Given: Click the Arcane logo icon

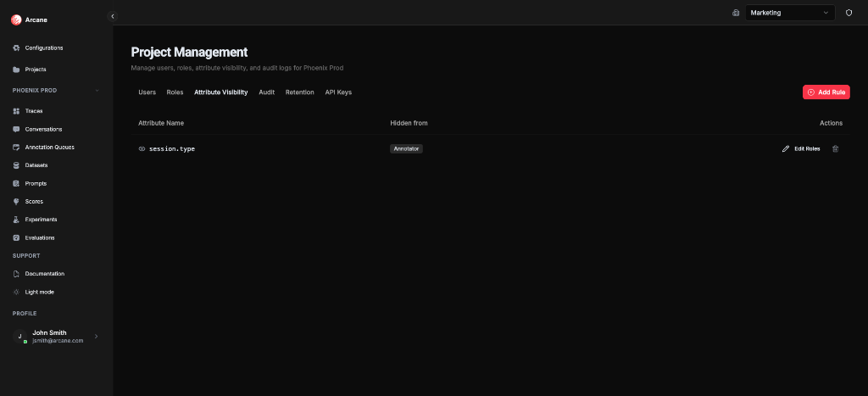Looking at the screenshot, I should tap(16, 20).
